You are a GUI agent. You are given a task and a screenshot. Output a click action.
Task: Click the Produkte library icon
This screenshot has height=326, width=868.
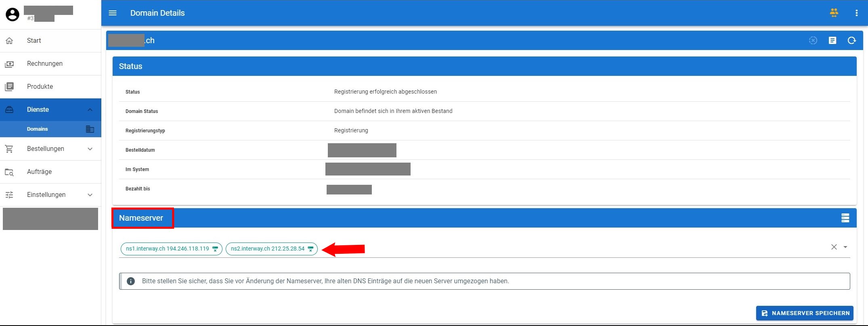(9, 87)
